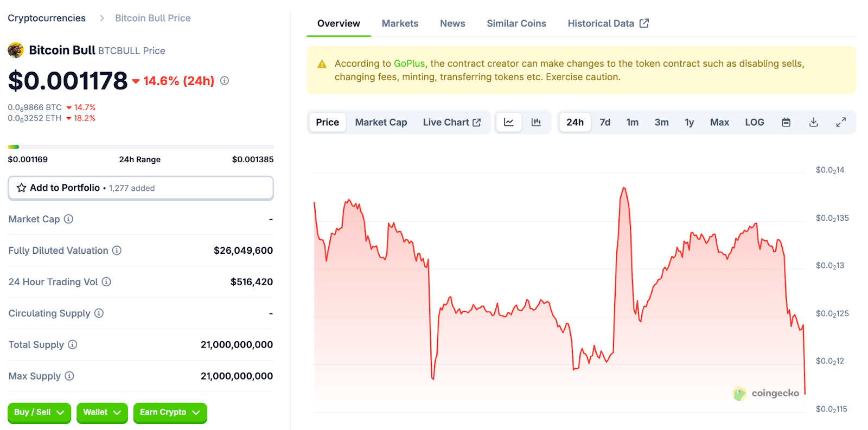Viewport: 868px width, 430px height.
Task: Click the star icon in Add to Portfolio
Action: coord(22,188)
